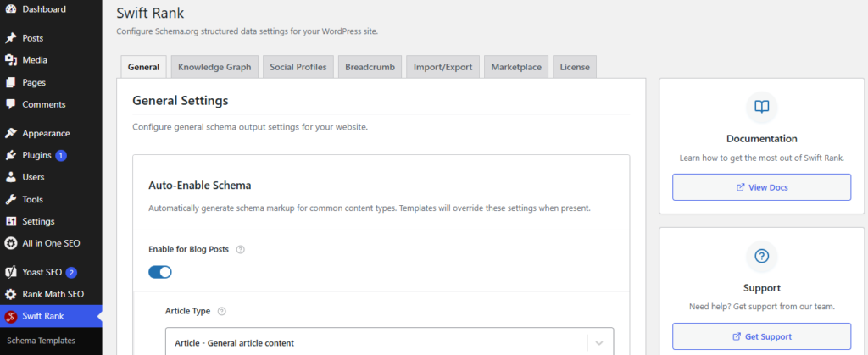Open Yoast SEO menu item
The height and width of the screenshot is (355, 868).
(x=51, y=272)
